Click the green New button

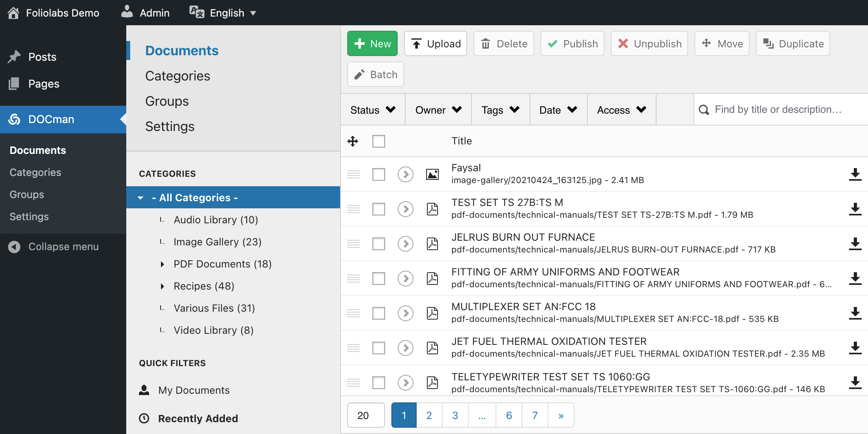(372, 43)
